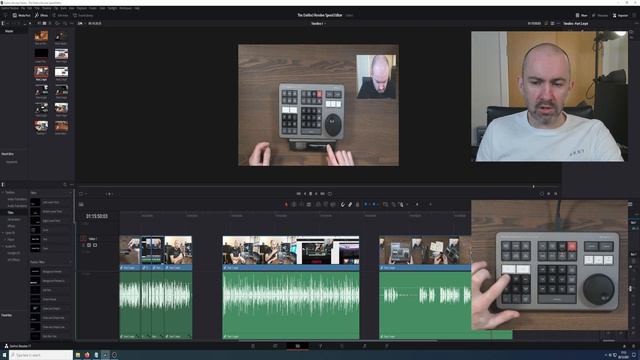Toggle Video 1 track lock
Screen dimensions: 640x360
(x=83, y=245)
